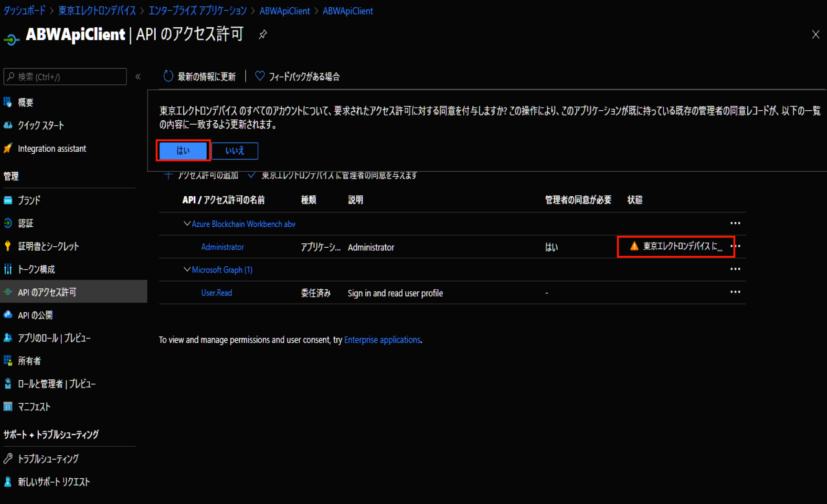
Task: Click the API / アクセス許可の名前 column header
Action: click(223, 200)
